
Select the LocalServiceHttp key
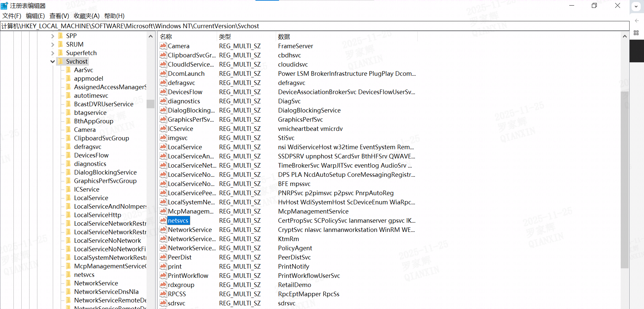coord(98,215)
